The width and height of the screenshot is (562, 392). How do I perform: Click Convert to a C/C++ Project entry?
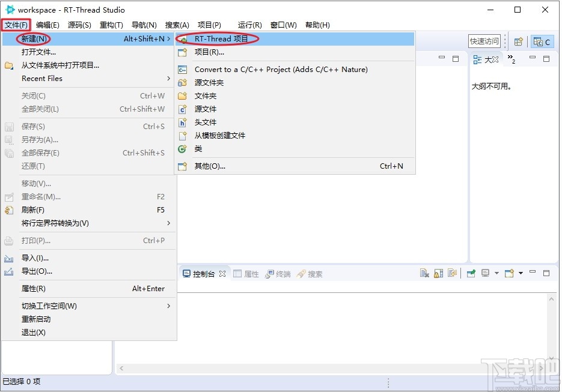[x=295, y=70]
